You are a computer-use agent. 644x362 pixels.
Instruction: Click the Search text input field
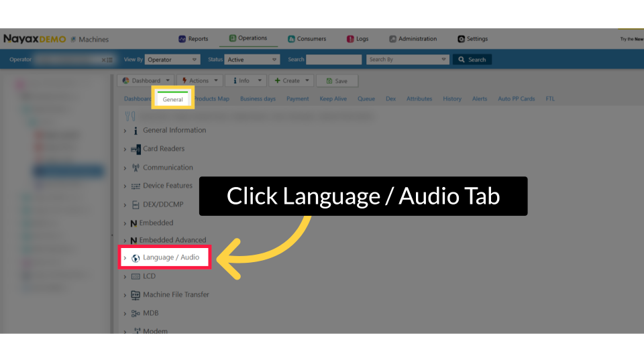click(333, 60)
